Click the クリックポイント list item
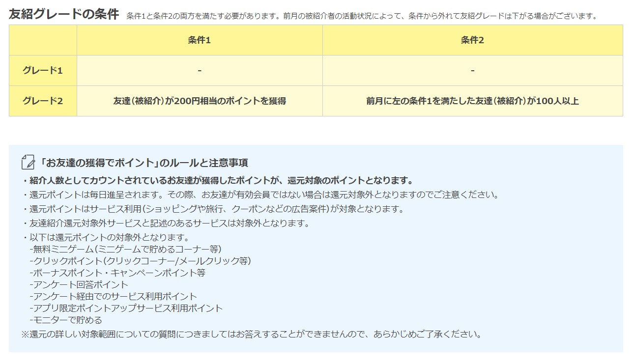The height and width of the screenshot is (364, 634). click(x=140, y=260)
